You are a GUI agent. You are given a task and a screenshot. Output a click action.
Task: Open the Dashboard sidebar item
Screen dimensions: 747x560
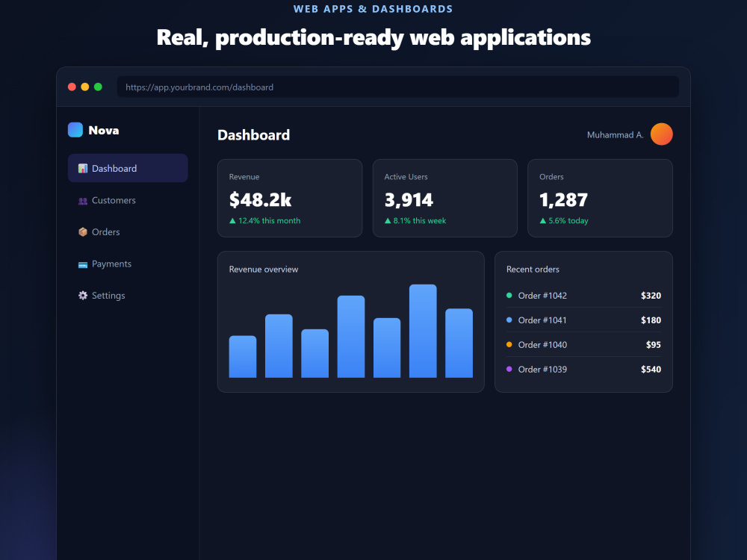point(128,168)
